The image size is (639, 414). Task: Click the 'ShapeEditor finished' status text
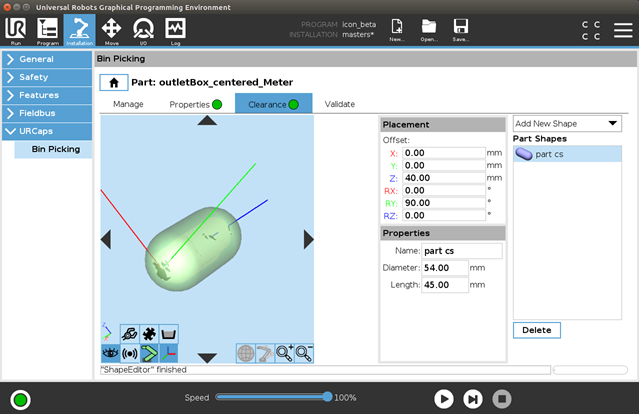coord(143,370)
